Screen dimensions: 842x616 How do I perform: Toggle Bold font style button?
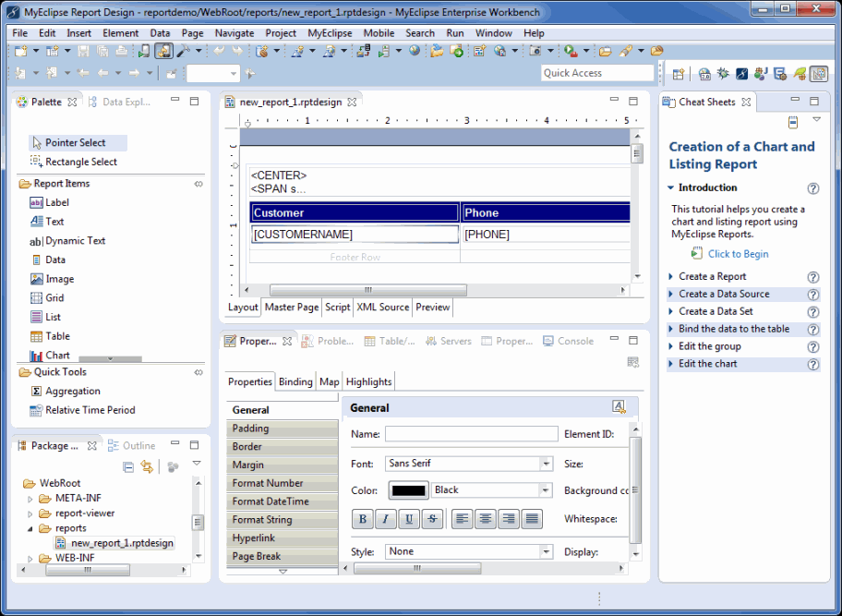(x=363, y=519)
